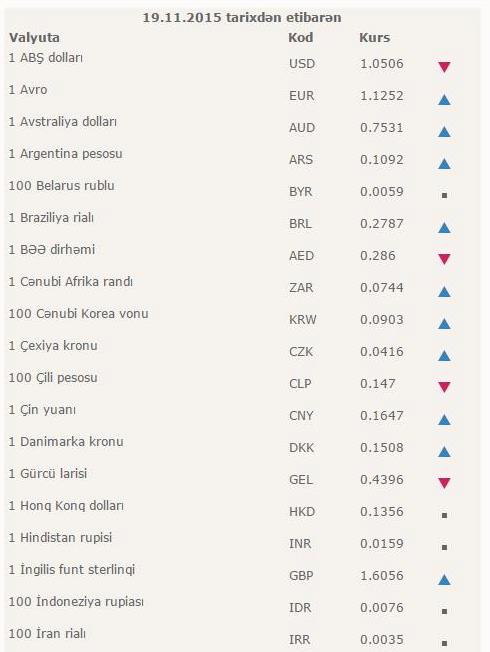Click the red down arrow for GEL
The height and width of the screenshot is (652, 490).
[x=444, y=483]
